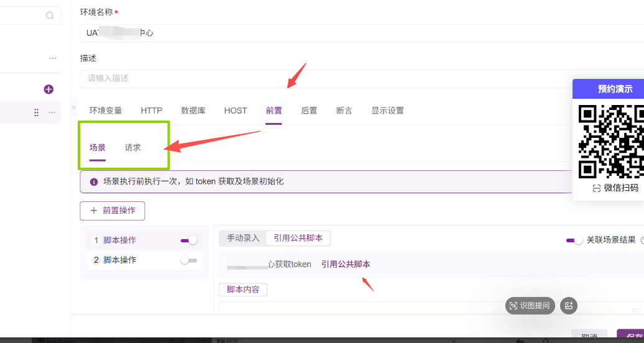Toggle the 关联场景结果 switch
Viewport: 644px width, 343px height.
click(x=574, y=240)
